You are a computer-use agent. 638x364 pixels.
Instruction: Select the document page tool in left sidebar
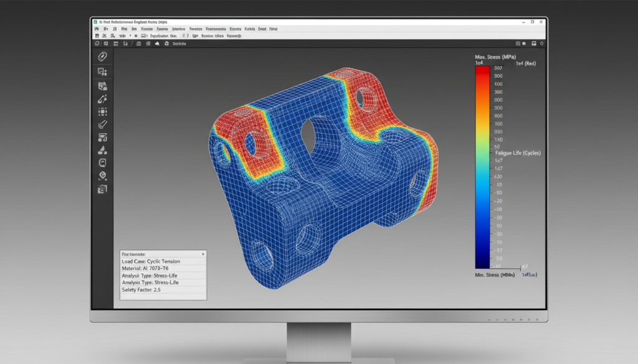(x=102, y=163)
